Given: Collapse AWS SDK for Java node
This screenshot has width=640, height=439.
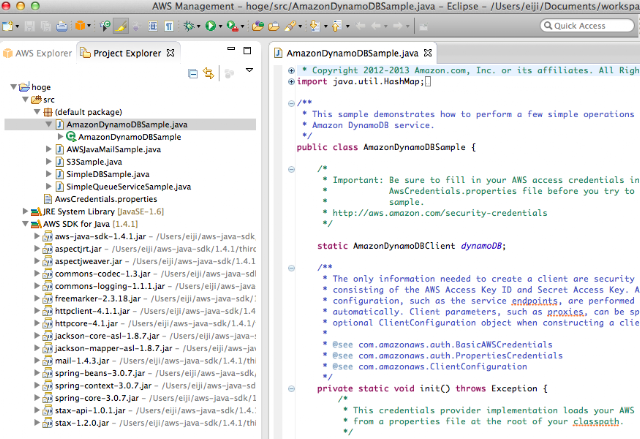Looking at the screenshot, I should [x=25, y=224].
